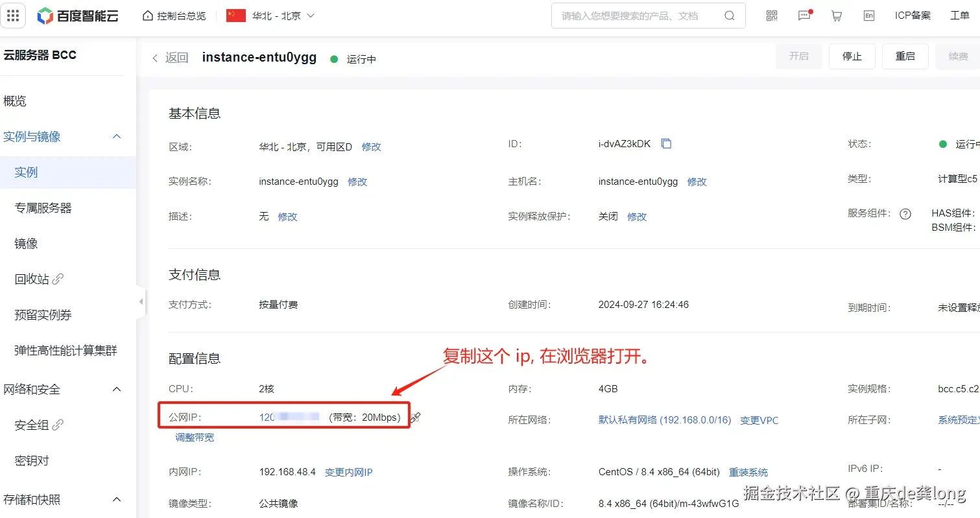Image resolution: width=980 pixels, height=518 pixels.
Task: Switch to 专属服务器 in the sidebar
Action: pyautogui.click(x=44, y=207)
